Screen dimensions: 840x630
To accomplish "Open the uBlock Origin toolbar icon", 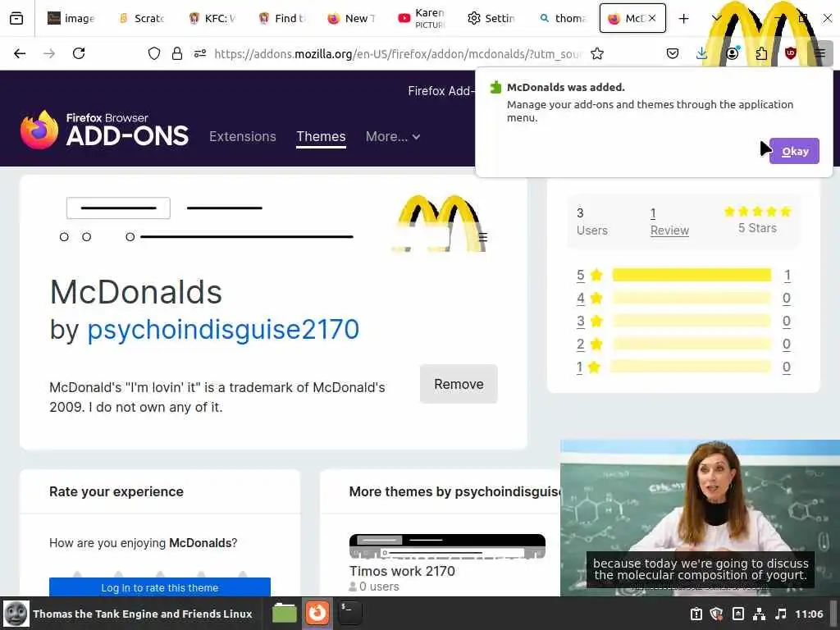I will tap(791, 53).
